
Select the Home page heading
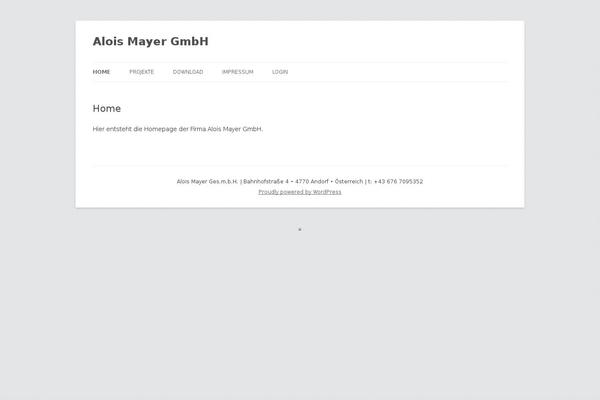pos(107,109)
